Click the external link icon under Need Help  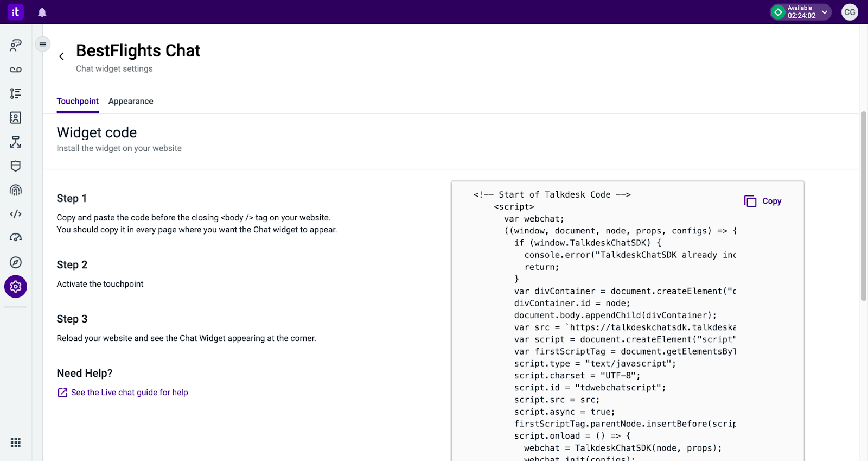pos(62,393)
